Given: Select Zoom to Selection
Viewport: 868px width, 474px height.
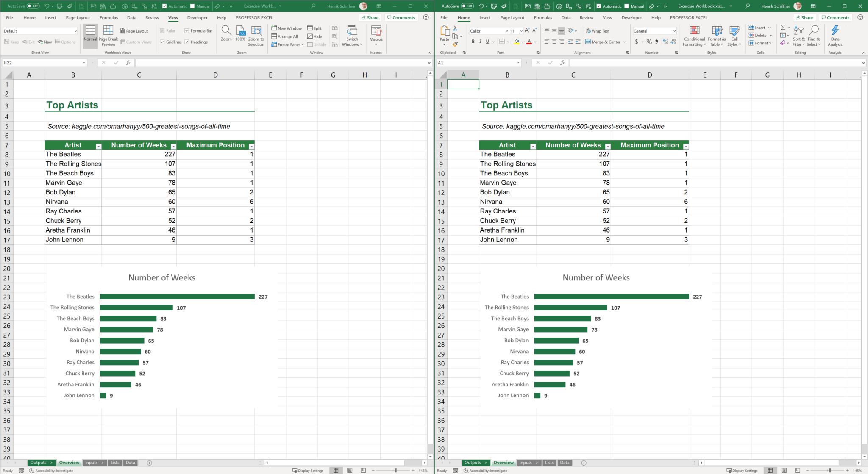Looking at the screenshot, I should (256, 36).
